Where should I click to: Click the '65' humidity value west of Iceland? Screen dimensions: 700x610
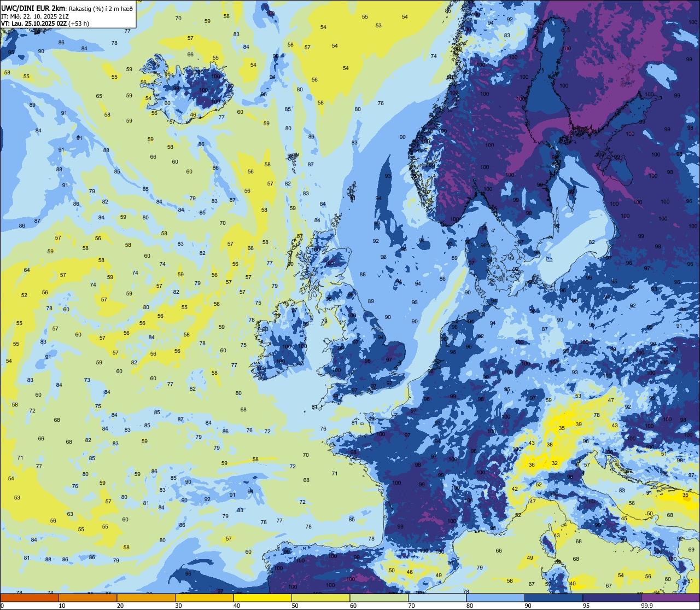click(x=99, y=96)
